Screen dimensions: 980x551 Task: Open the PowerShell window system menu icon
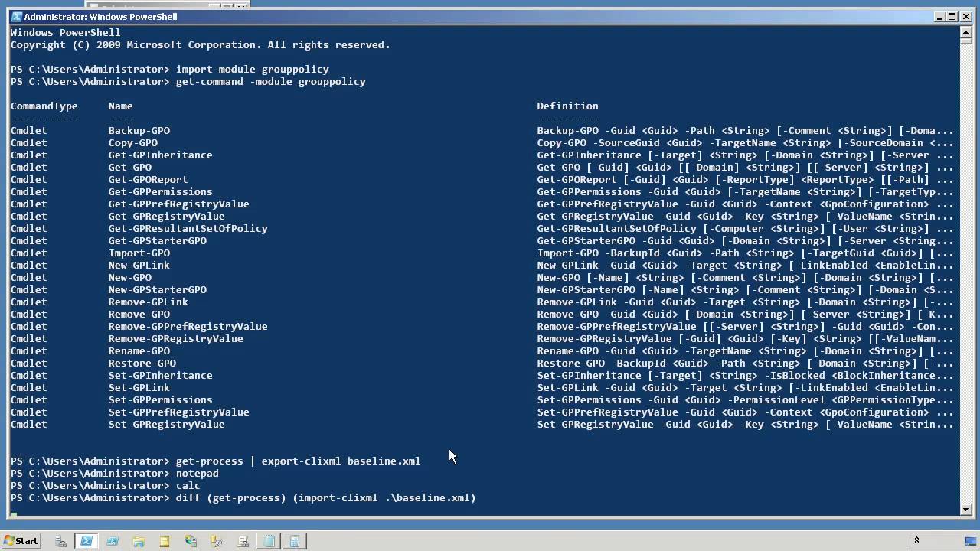click(x=16, y=16)
